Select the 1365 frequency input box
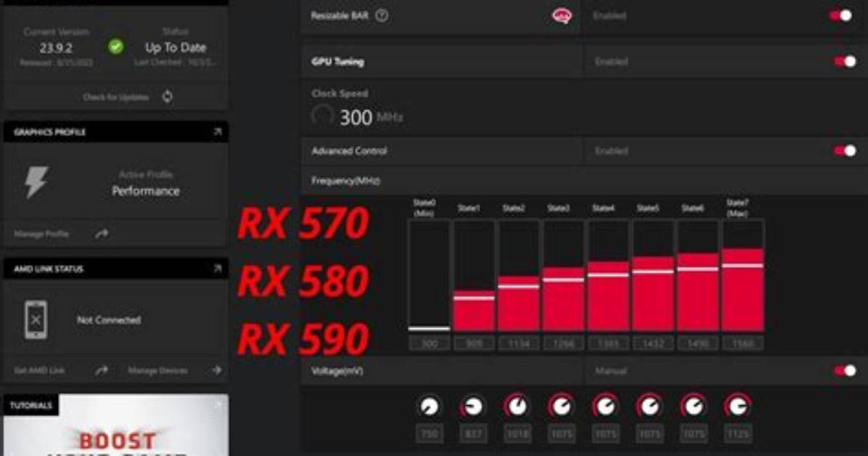The height and width of the screenshot is (456, 868). coord(608,343)
